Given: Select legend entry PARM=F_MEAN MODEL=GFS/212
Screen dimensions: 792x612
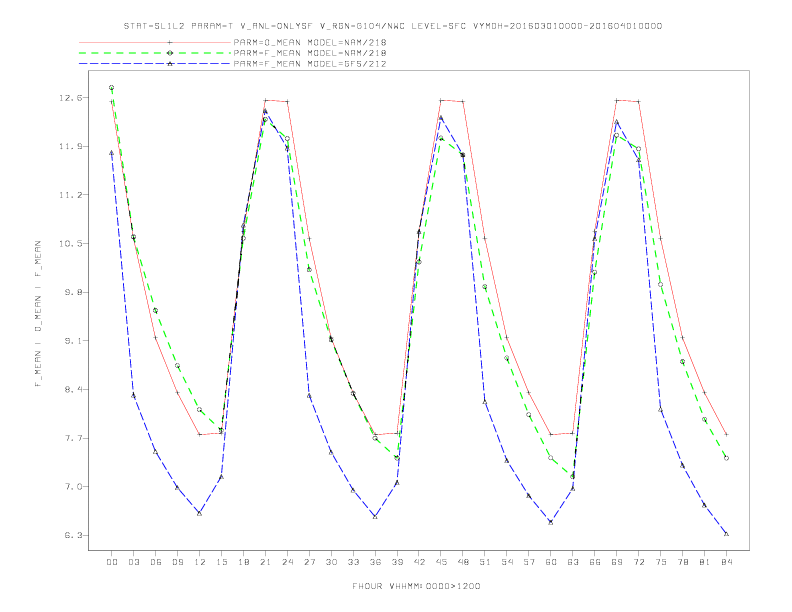Looking at the screenshot, I should coord(310,64).
